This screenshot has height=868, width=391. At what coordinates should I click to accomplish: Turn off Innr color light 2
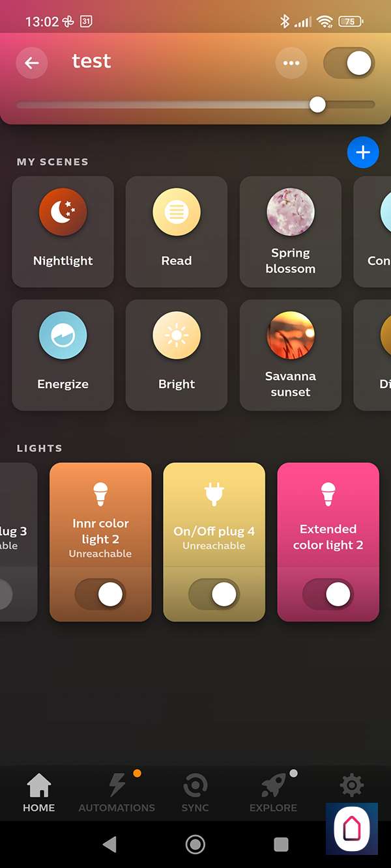[x=100, y=595]
